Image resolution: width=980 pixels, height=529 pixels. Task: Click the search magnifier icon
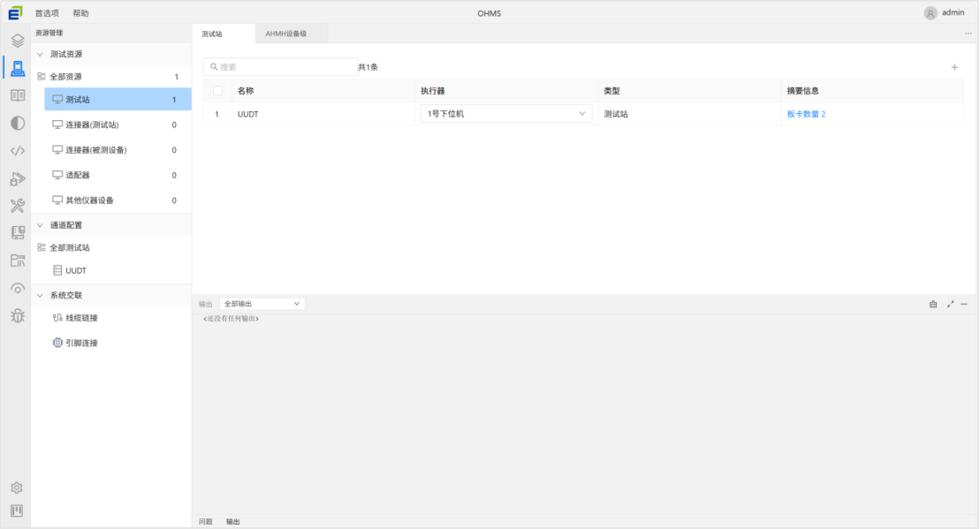214,67
